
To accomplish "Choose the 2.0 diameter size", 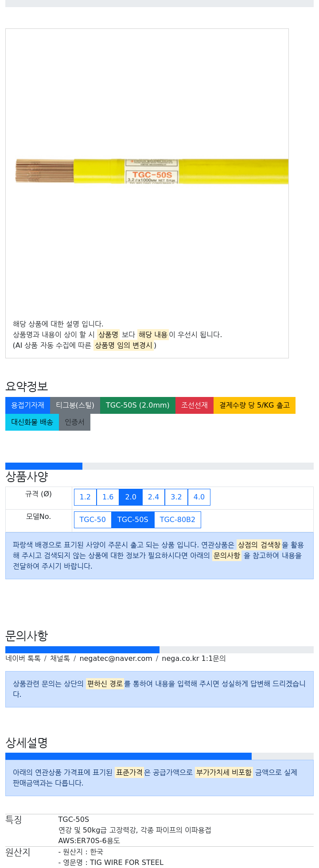I will click(x=131, y=497).
